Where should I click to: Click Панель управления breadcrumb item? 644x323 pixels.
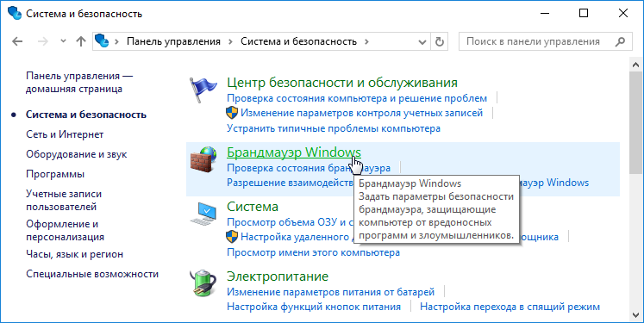(173, 41)
